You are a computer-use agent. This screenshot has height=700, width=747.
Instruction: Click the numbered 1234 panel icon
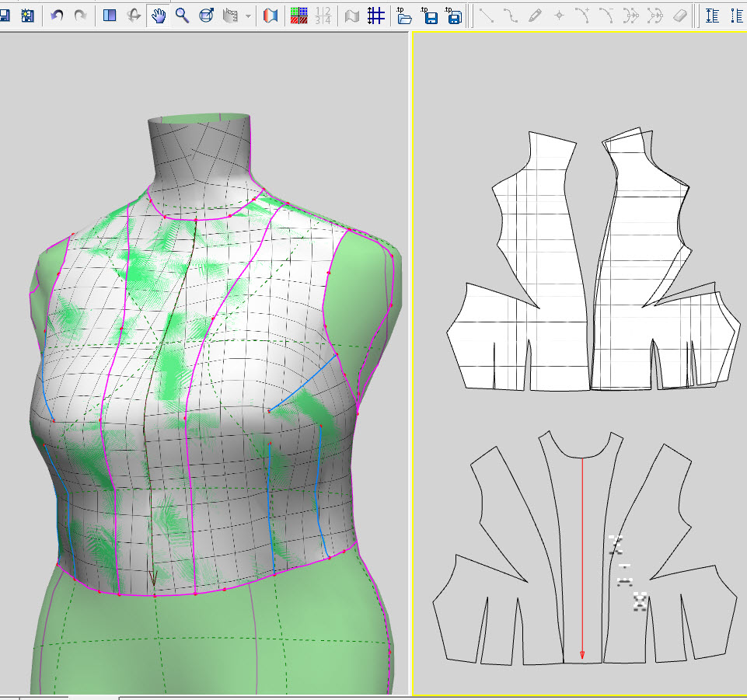click(x=324, y=16)
